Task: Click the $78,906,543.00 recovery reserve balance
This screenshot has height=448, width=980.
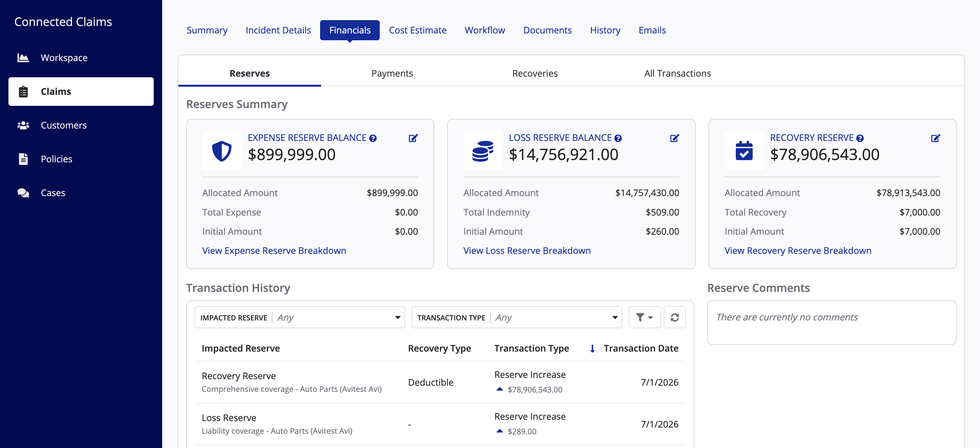Action: (x=824, y=155)
